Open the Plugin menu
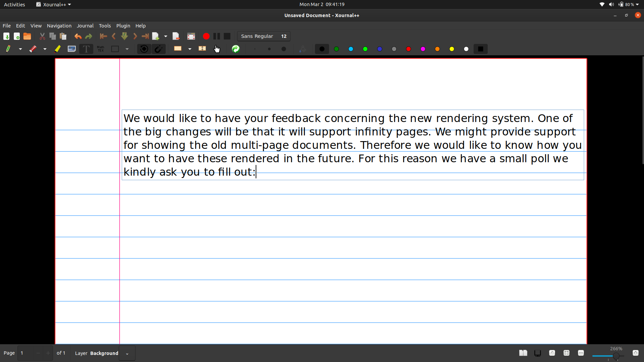644x362 pixels. [x=123, y=26]
